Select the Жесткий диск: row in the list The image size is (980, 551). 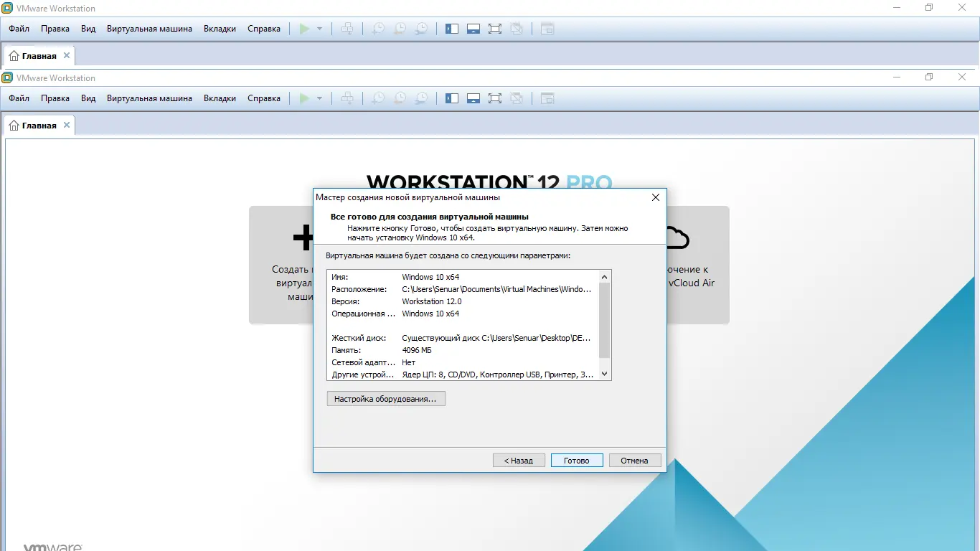click(x=463, y=338)
